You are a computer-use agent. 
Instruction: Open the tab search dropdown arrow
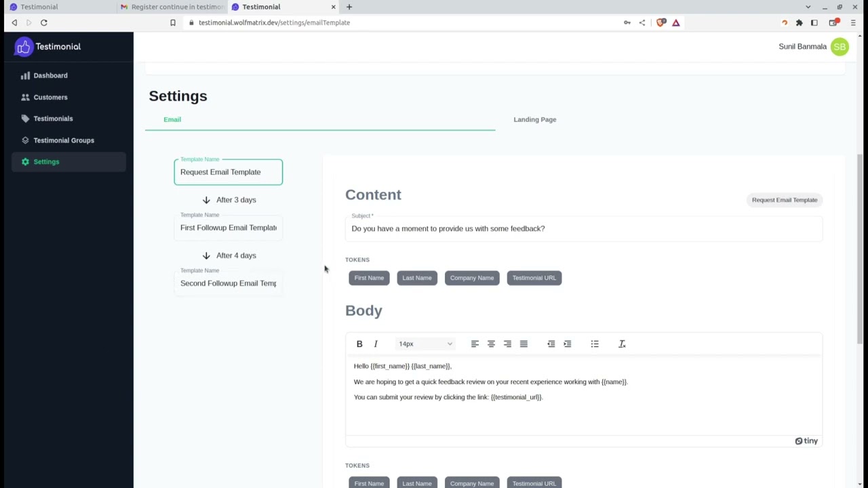point(808,7)
